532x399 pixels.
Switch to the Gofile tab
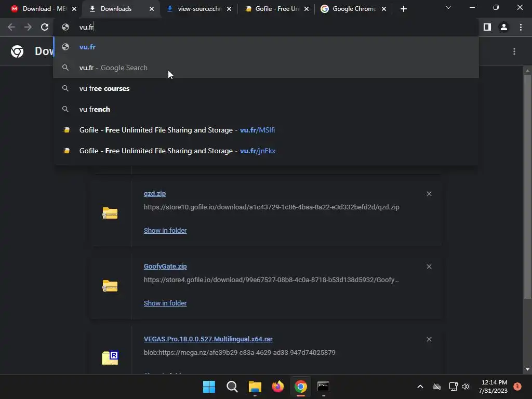tap(276, 9)
